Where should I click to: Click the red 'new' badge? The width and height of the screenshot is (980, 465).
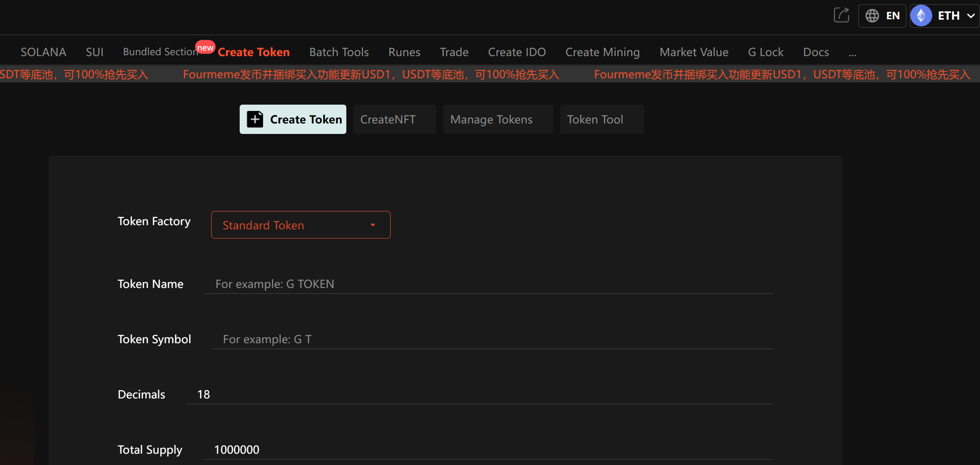(x=205, y=48)
